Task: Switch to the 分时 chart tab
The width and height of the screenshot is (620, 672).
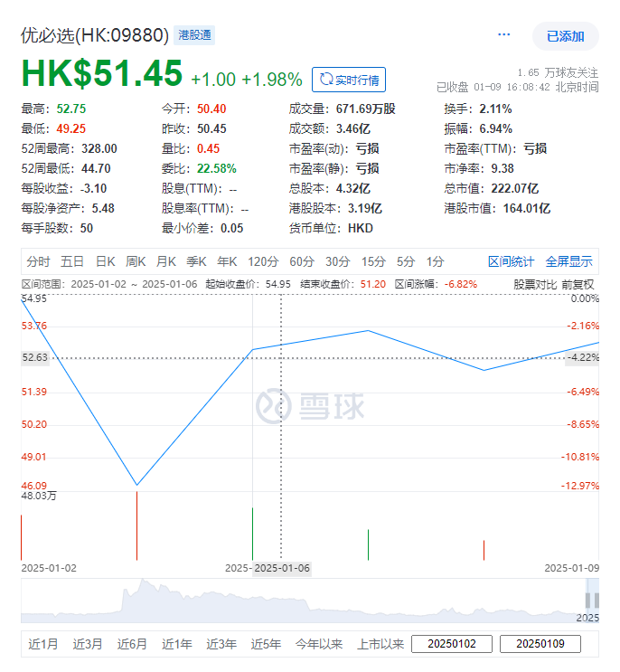Action: click(x=38, y=261)
